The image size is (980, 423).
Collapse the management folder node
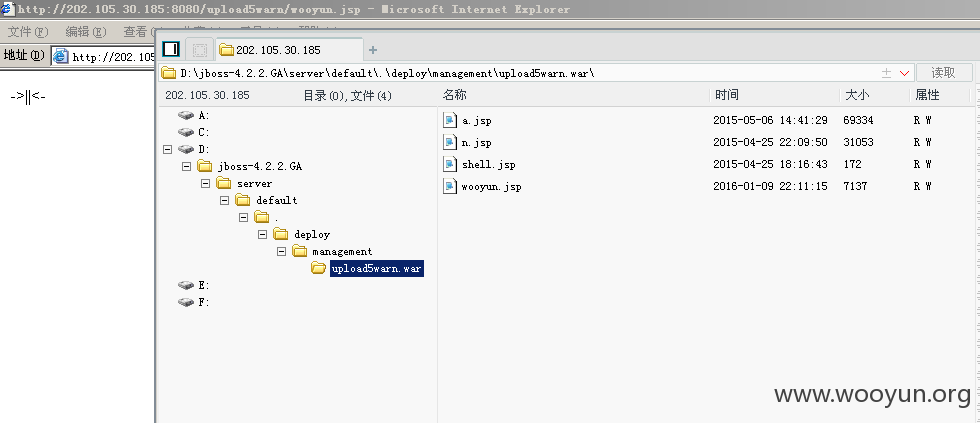[281, 251]
